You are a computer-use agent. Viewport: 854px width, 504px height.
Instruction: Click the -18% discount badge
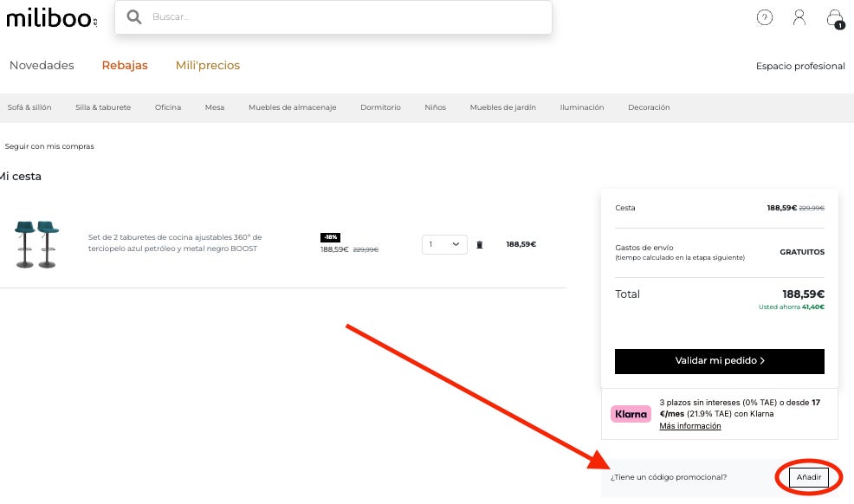(330, 237)
